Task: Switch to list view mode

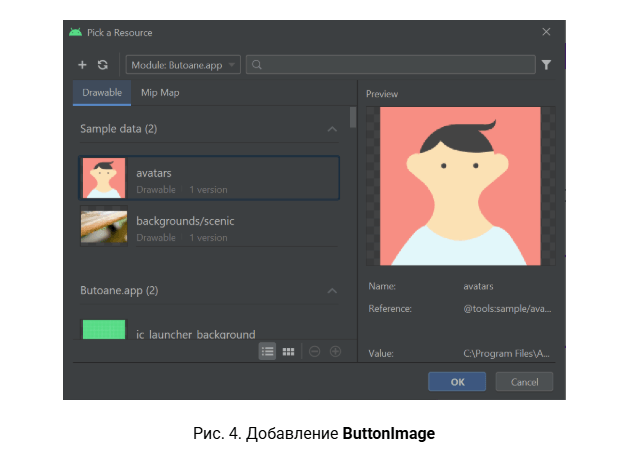Action: coord(267,351)
